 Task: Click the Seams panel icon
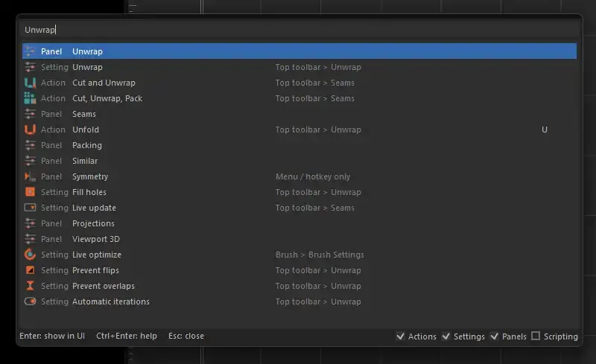(30, 114)
